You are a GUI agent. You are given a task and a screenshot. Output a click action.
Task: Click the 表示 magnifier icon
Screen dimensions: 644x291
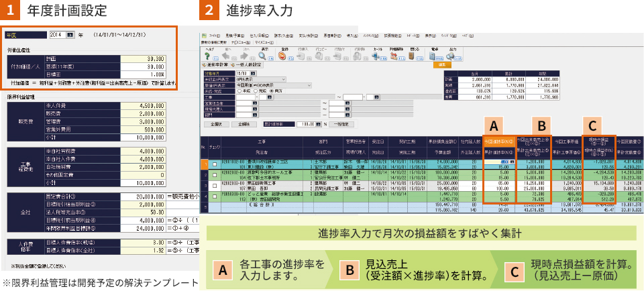tap(262, 56)
